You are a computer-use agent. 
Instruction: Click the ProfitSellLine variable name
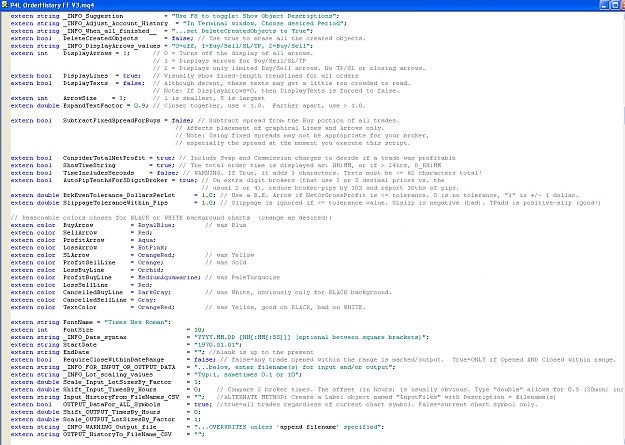[89, 263]
